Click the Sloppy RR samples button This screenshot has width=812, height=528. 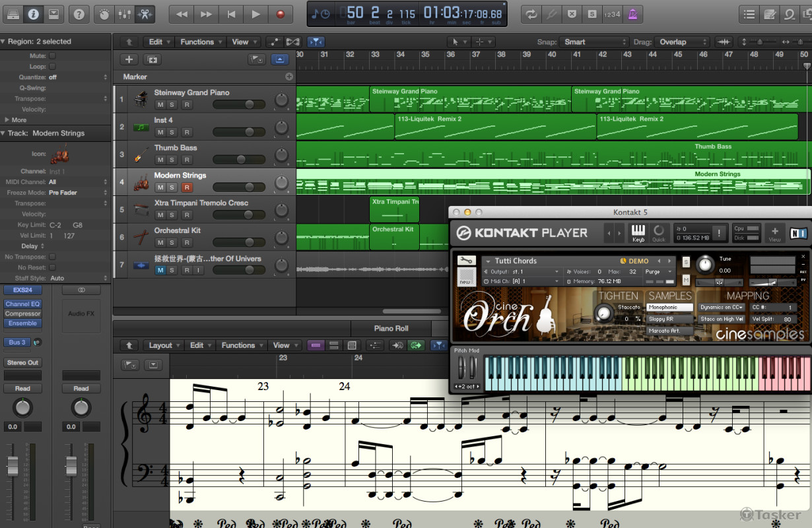tap(669, 319)
